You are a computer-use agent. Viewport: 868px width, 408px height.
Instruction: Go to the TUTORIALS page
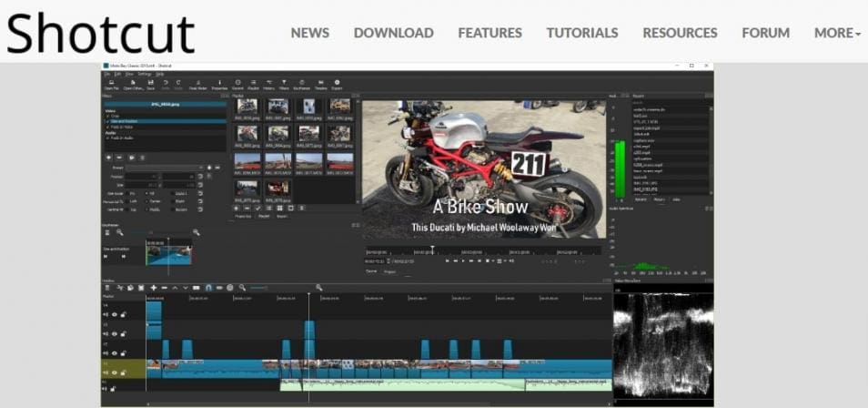(x=581, y=33)
